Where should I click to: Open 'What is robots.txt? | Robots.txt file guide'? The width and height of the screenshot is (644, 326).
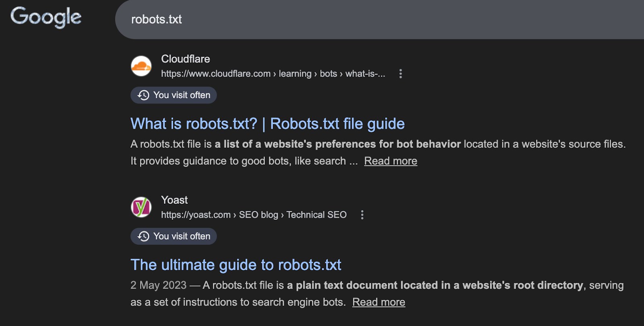click(267, 124)
